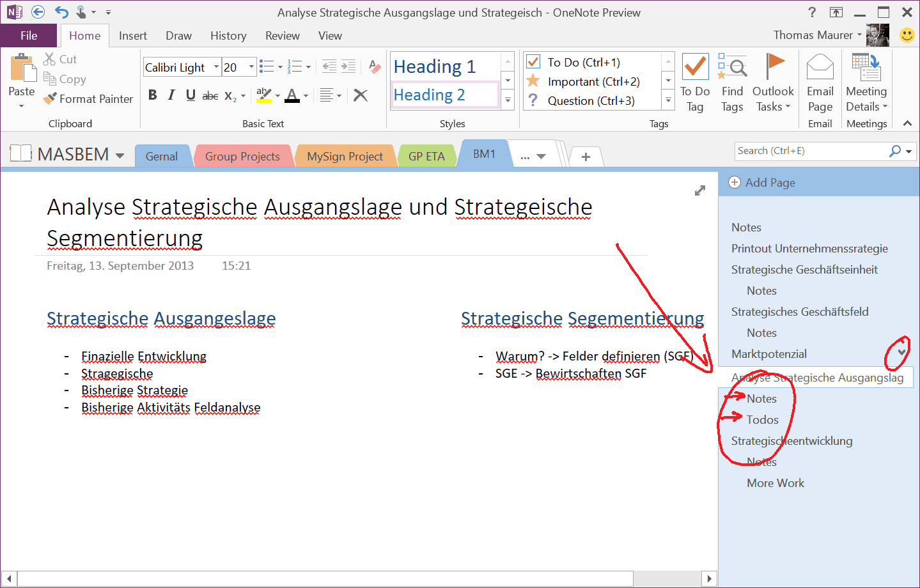
Task: Open the Todos subpage
Action: (763, 420)
